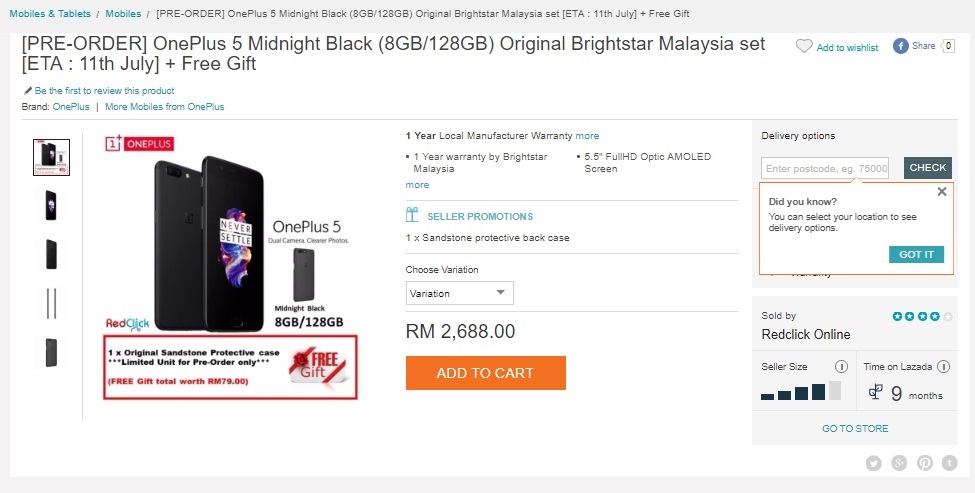This screenshot has width=975, height=493.
Task: Add the product to cart
Action: click(x=486, y=373)
